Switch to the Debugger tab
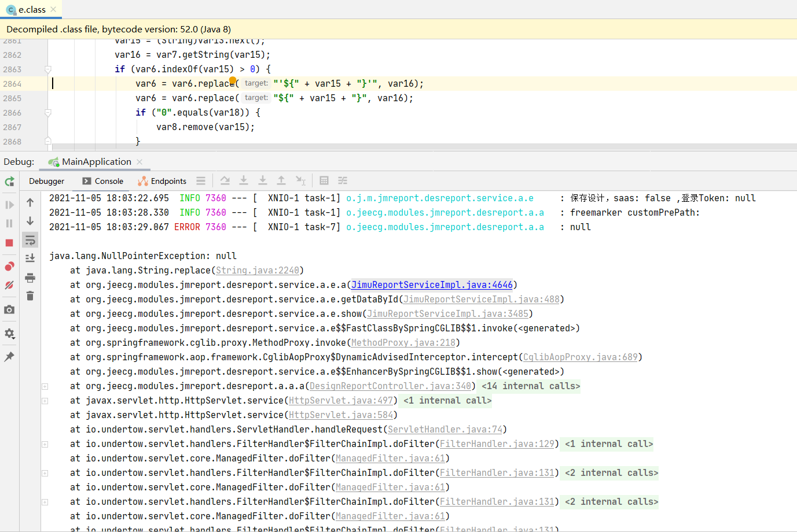 pyautogui.click(x=46, y=181)
